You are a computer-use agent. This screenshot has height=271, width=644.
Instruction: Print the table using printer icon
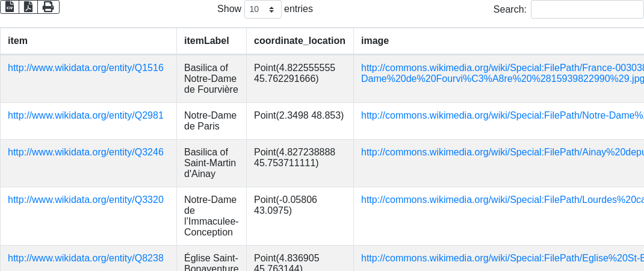tap(48, 7)
